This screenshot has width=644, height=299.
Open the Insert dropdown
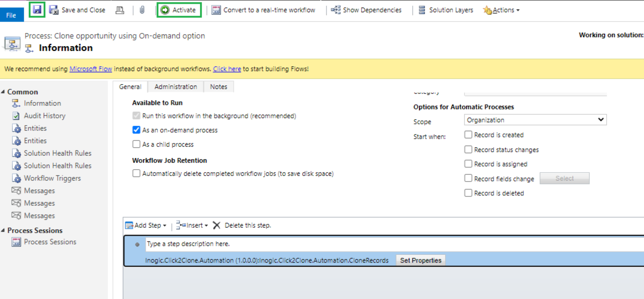pyautogui.click(x=192, y=225)
